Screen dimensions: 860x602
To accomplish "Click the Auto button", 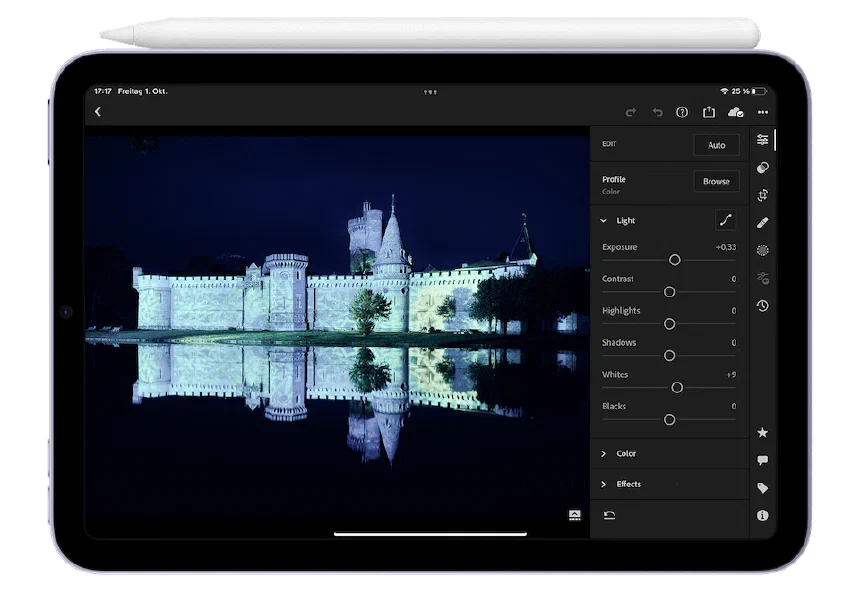I will point(716,145).
